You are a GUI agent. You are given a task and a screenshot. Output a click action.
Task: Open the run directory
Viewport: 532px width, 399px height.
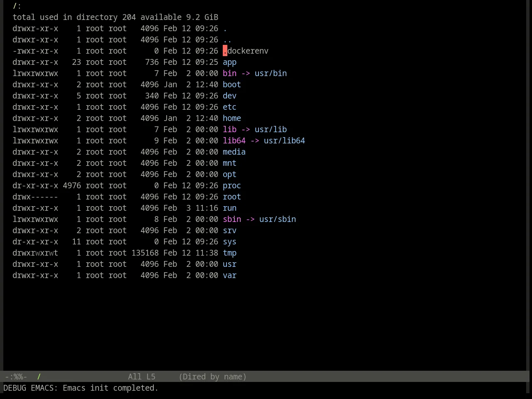[229, 208]
